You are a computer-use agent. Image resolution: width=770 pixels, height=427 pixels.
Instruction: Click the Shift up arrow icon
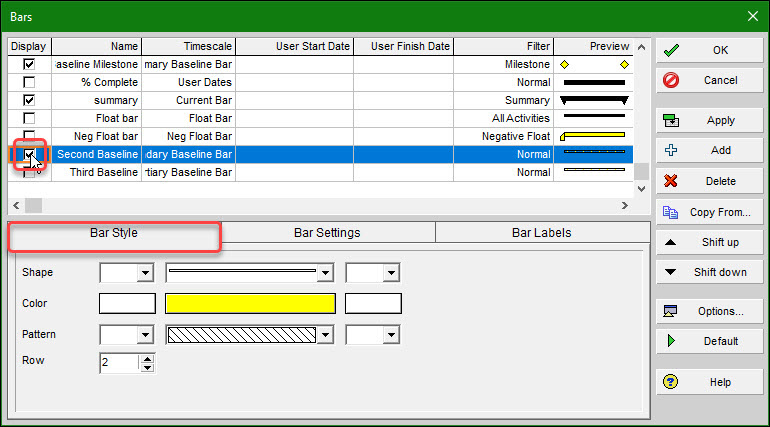click(671, 242)
